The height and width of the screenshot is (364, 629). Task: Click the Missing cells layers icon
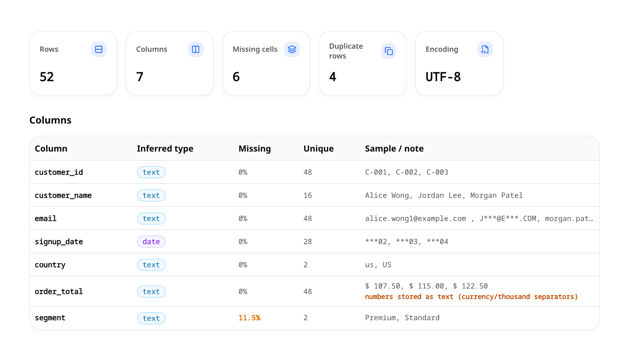click(x=292, y=49)
